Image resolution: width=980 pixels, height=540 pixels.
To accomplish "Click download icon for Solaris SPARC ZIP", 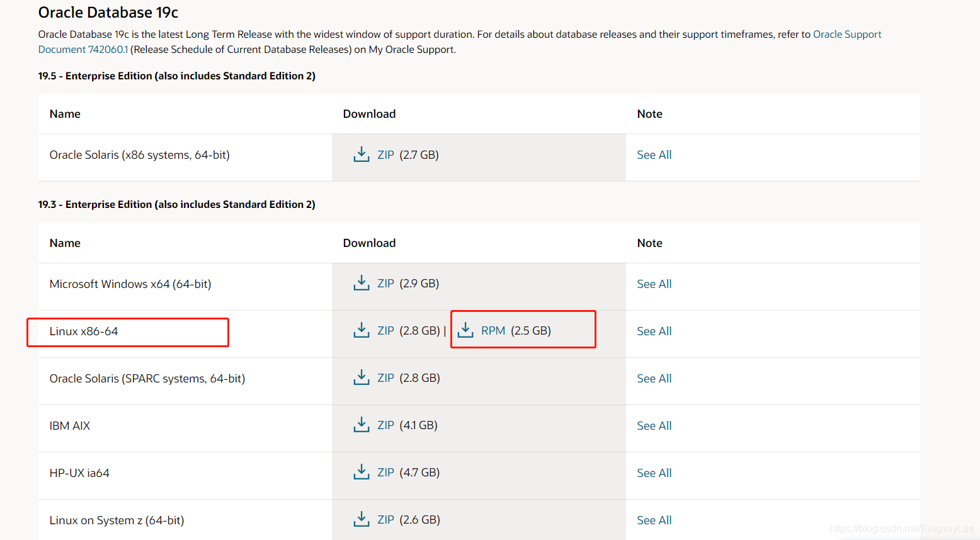I will point(362,377).
